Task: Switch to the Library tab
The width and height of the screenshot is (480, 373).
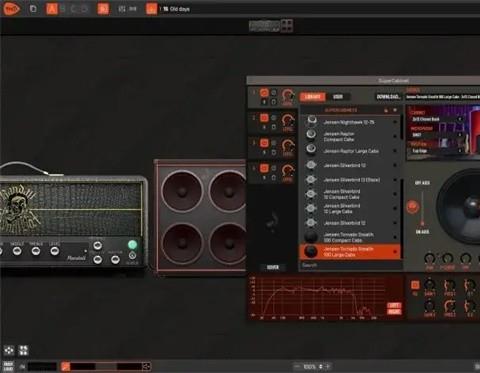Action: point(312,97)
